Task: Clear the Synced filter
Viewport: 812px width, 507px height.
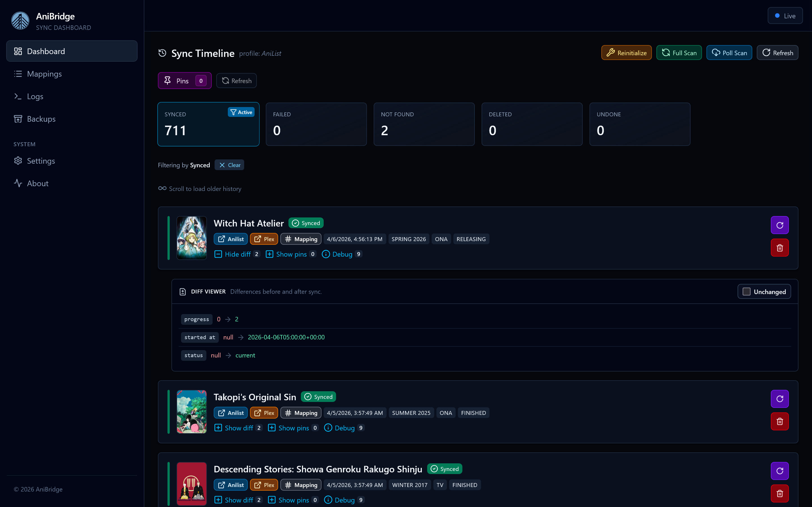Action: pos(230,165)
